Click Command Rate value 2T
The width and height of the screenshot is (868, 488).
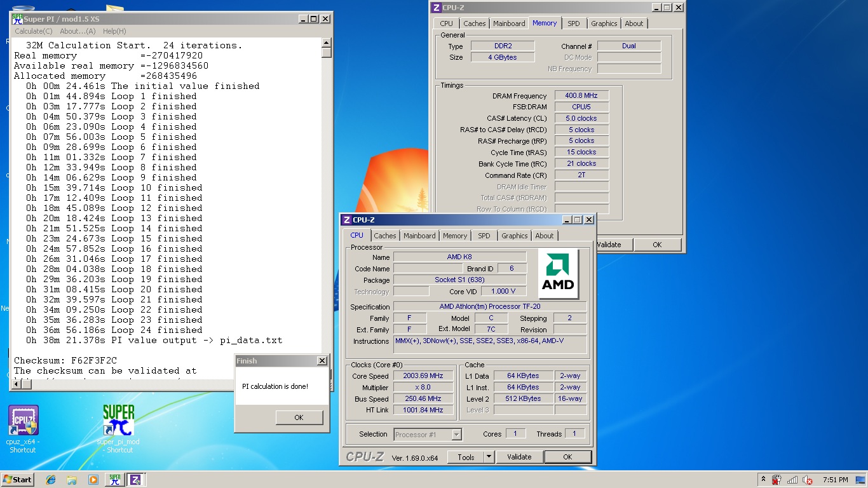coord(581,175)
